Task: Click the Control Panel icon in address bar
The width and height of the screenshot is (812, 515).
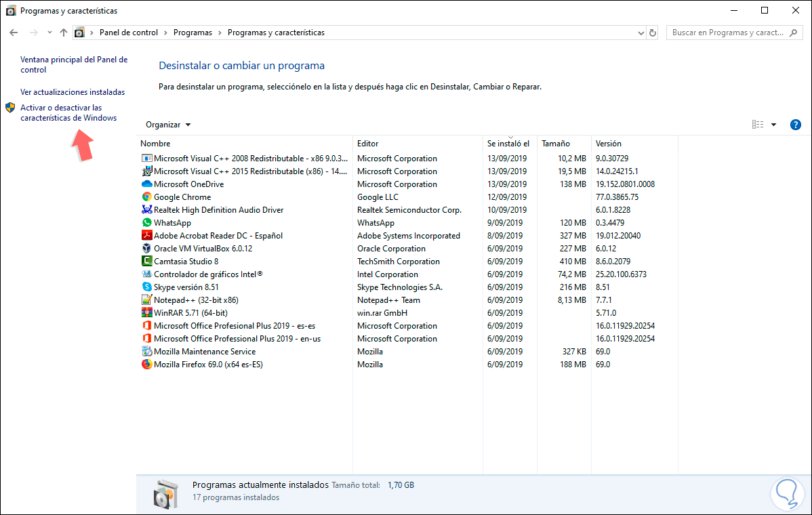Action: 79,33
